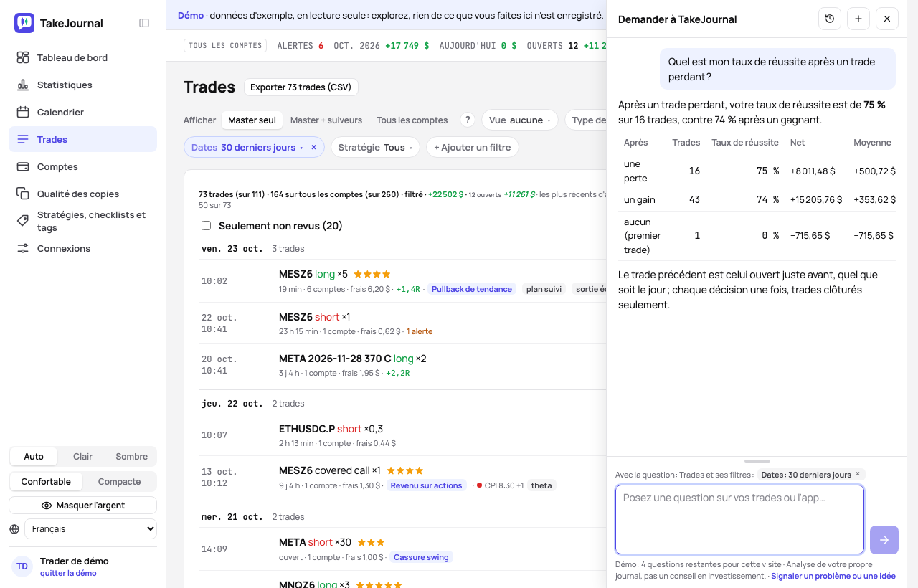Click the Qualité des copies icon
This screenshot has width=918, height=588.
[x=23, y=194]
